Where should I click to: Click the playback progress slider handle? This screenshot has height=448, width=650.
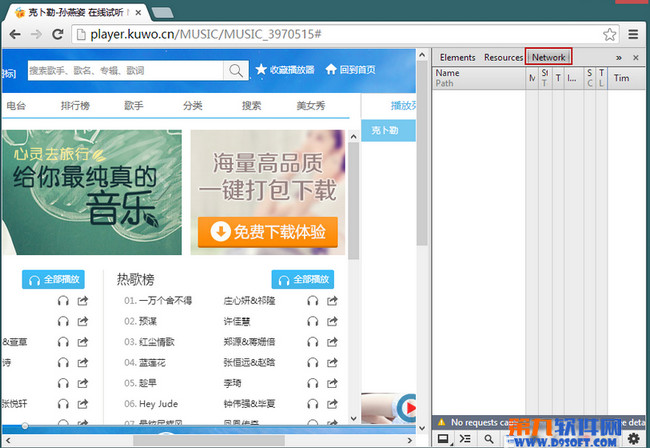(x=25, y=427)
